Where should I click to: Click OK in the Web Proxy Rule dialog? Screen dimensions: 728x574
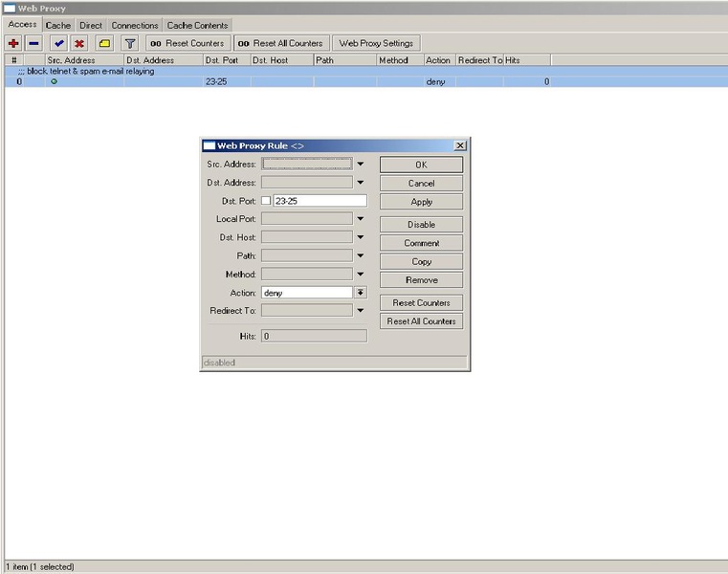421,165
